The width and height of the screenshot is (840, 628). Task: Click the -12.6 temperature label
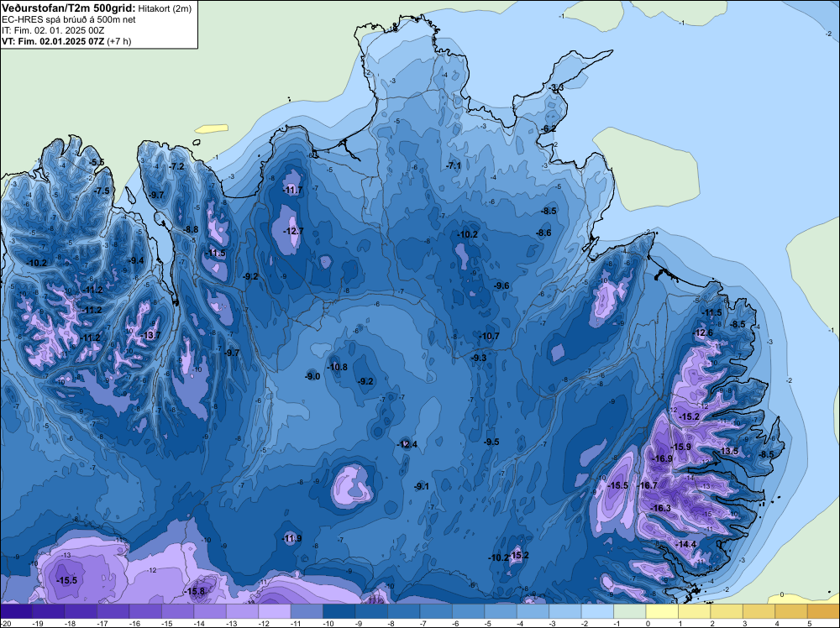click(x=703, y=333)
